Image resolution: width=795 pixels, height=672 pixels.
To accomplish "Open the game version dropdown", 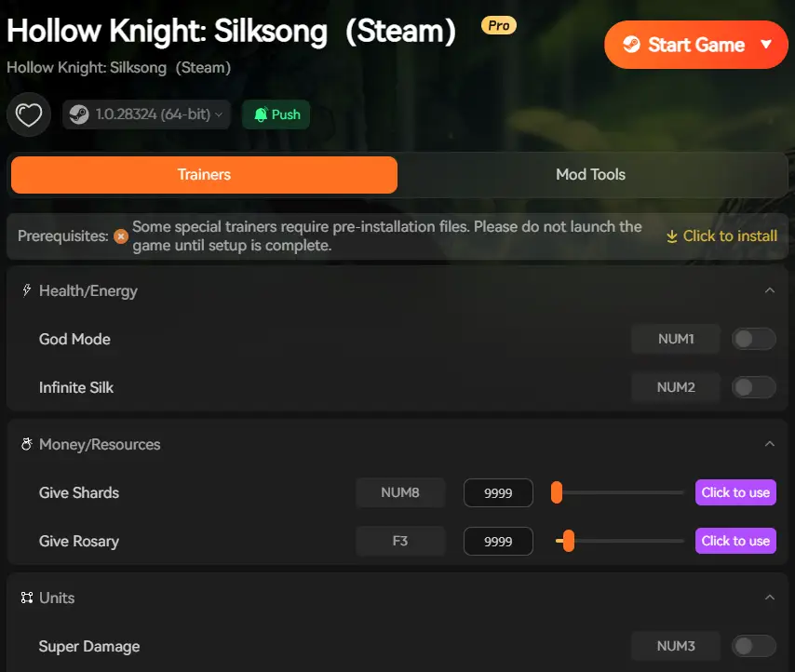I will point(219,114).
